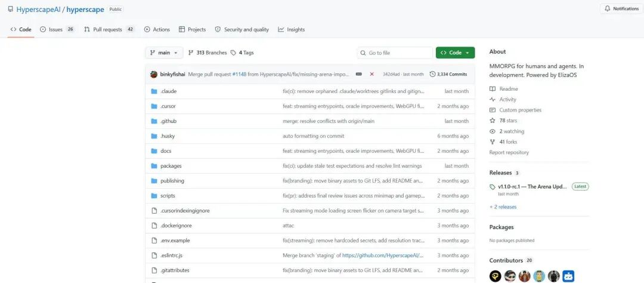Open the scripts folder
644x283 pixels.
click(x=168, y=196)
